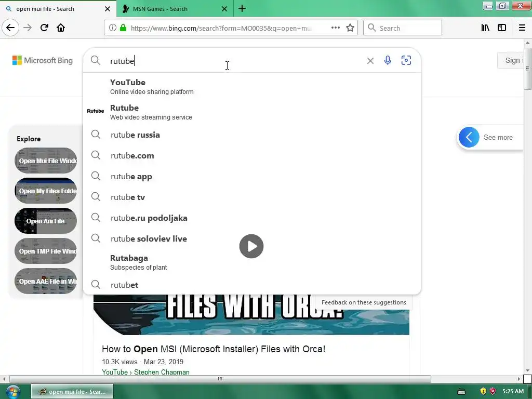
Task: Switch to the 'open mui file - Search' tab
Action: tap(58, 8)
